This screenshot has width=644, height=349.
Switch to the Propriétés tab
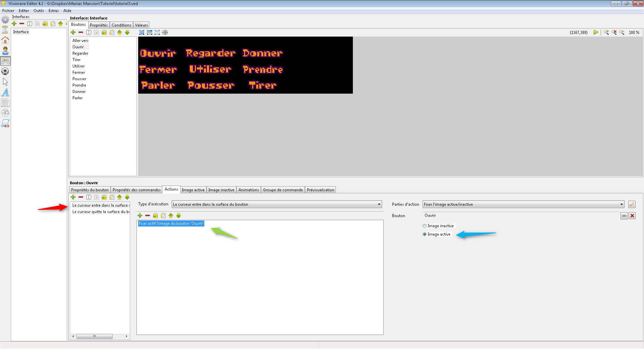99,25
